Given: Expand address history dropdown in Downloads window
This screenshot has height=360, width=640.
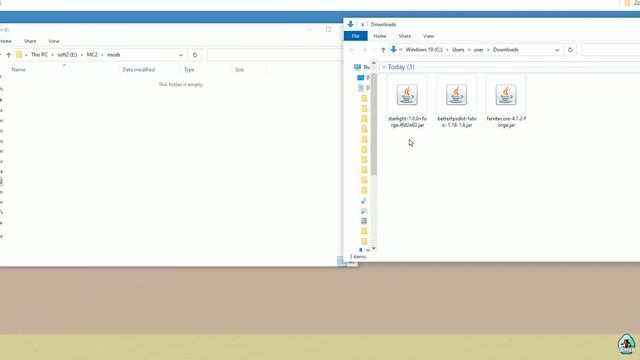Looking at the screenshot, I should pyautogui.click(x=557, y=50).
